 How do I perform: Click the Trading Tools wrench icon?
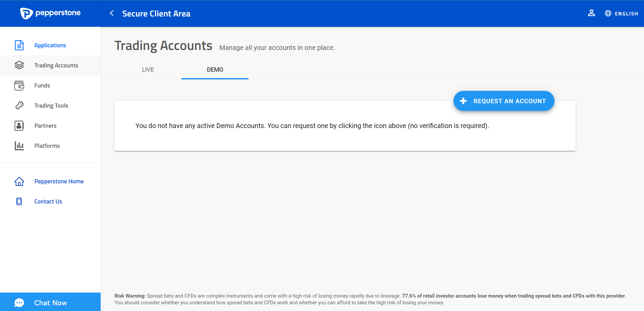tap(19, 106)
